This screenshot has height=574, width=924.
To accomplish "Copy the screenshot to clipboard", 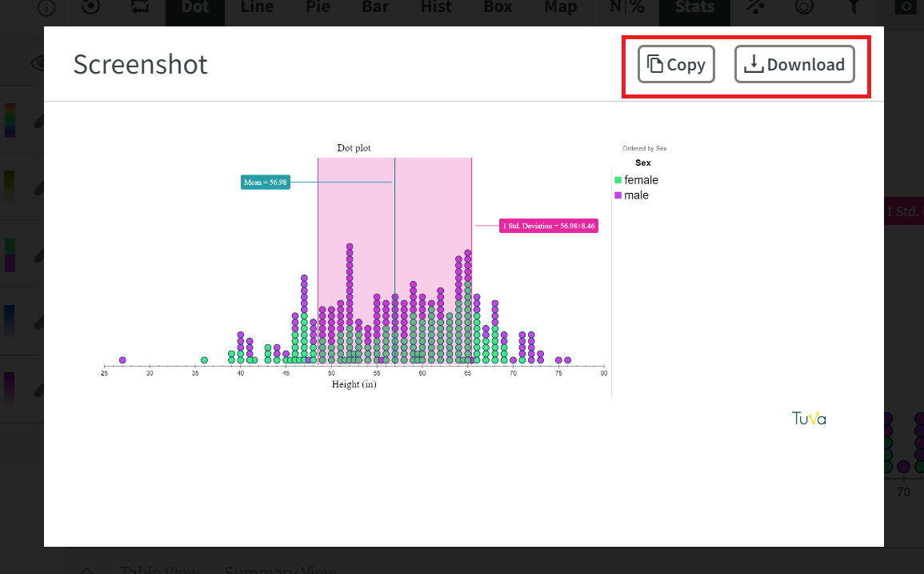I will click(x=676, y=64).
